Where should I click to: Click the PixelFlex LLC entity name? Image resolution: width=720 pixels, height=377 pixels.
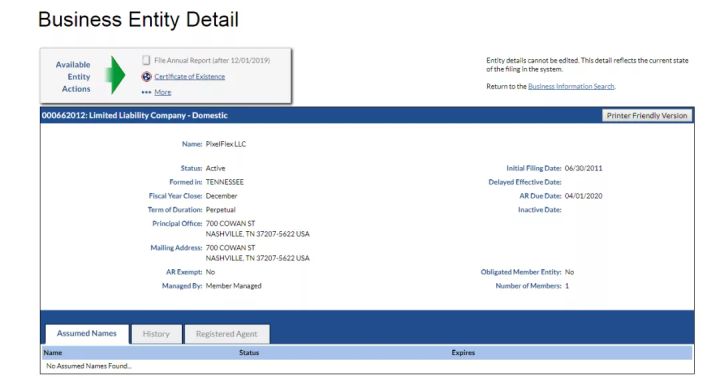click(x=226, y=144)
